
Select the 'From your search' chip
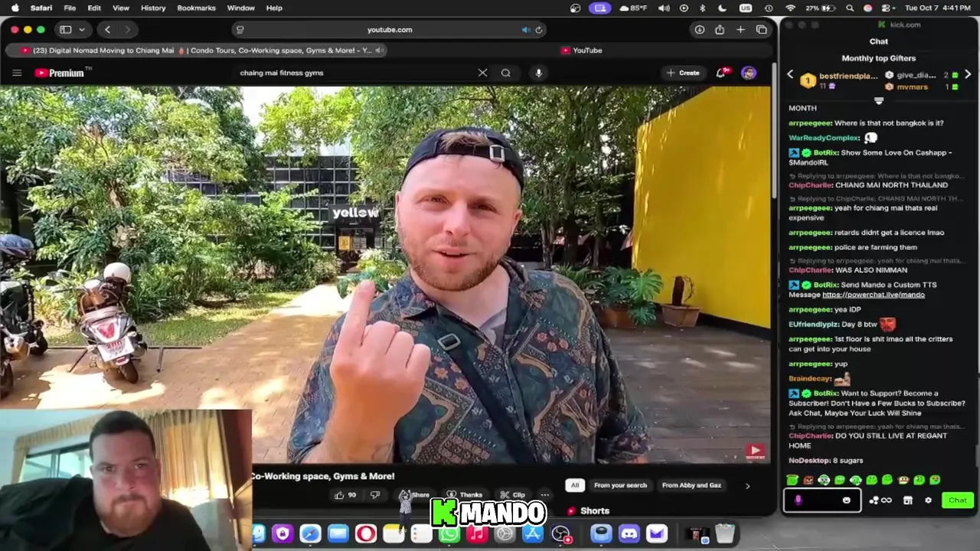(x=620, y=485)
